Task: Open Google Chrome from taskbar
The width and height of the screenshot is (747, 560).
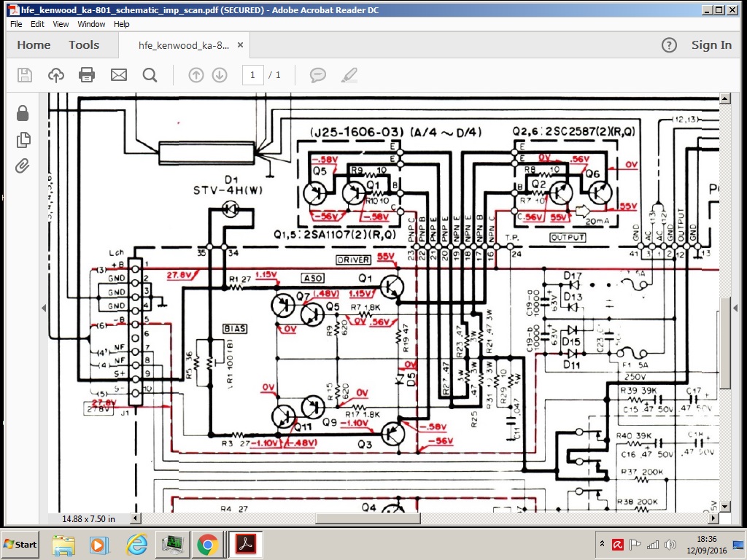Action: (207, 544)
